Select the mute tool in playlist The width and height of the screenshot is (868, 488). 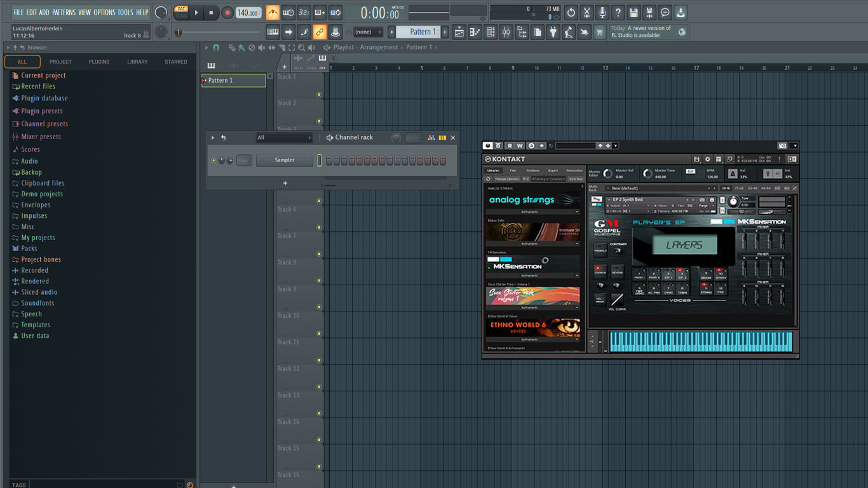point(262,48)
